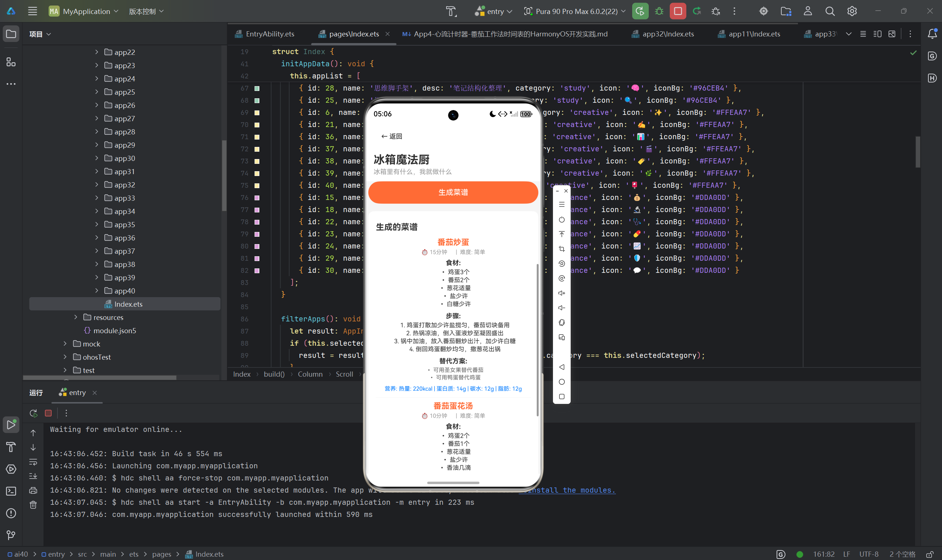Click line position 161:82 in status bar

[x=824, y=554]
